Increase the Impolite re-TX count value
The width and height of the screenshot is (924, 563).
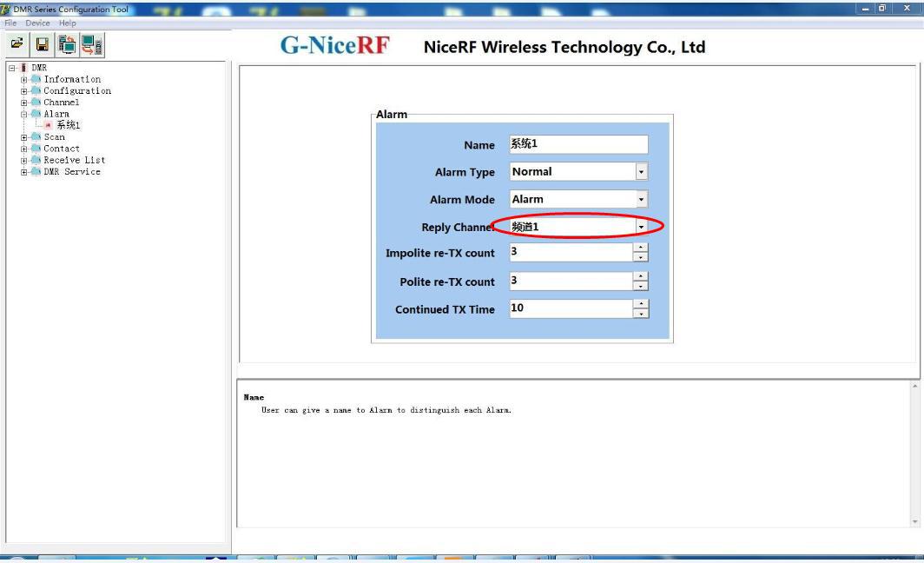[641, 248]
